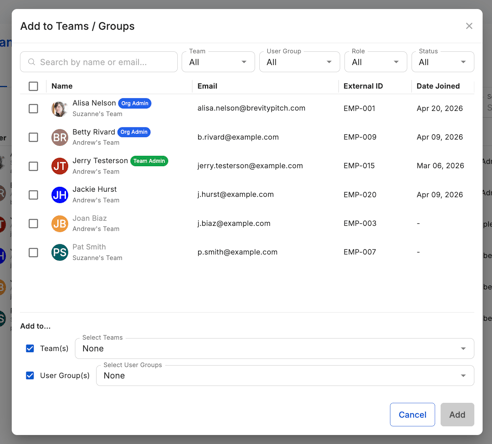Tick the select-all checkbox in the header
The width and height of the screenshot is (492, 444).
(33, 86)
